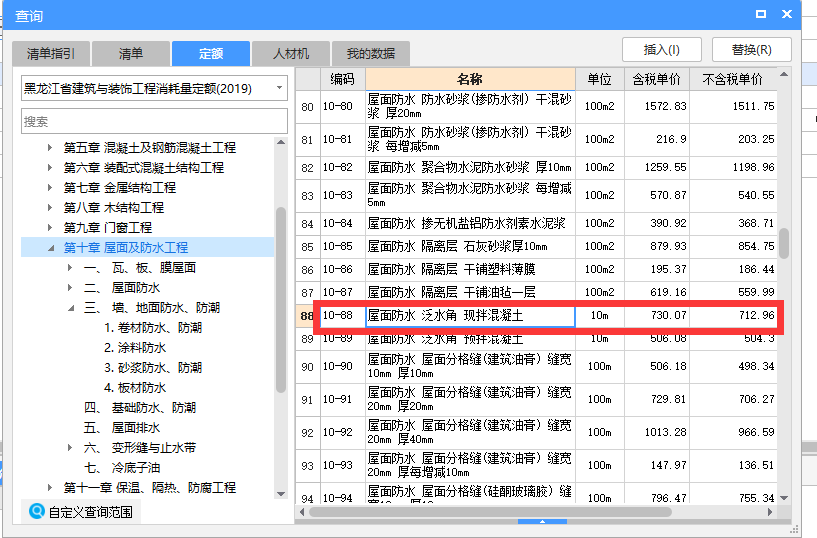Click table vertical scroll up arrow
Image resolution: width=817 pixels, height=538 pixels.
(x=784, y=74)
